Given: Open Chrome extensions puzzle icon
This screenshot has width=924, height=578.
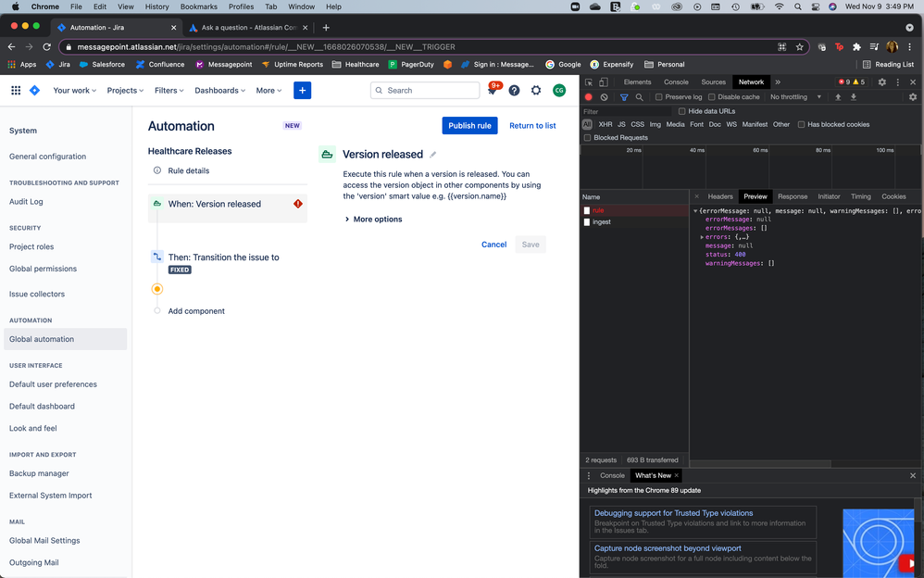Looking at the screenshot, I should [x=856, y=46].
